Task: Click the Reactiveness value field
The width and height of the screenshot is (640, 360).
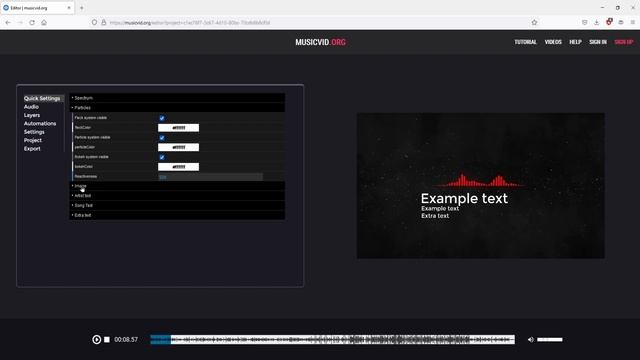Action: tap(210, 177)
